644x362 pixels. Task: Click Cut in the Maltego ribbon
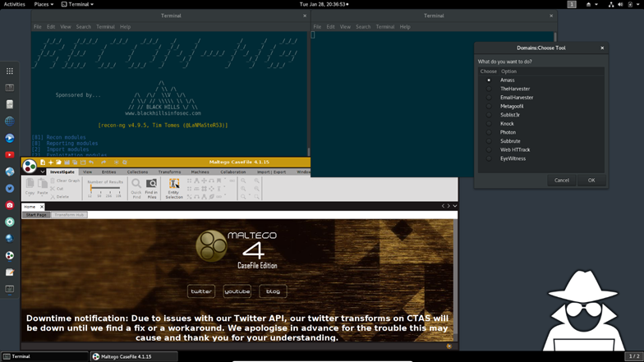tap(57, 189)
